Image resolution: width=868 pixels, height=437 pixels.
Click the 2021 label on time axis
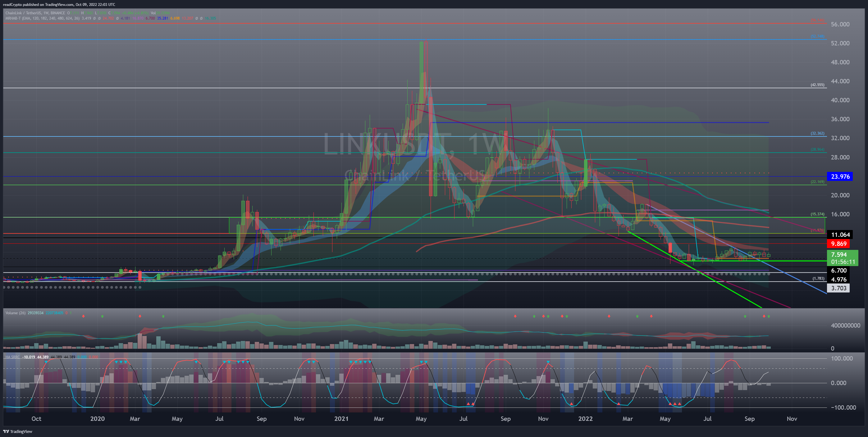coord(341,418)
